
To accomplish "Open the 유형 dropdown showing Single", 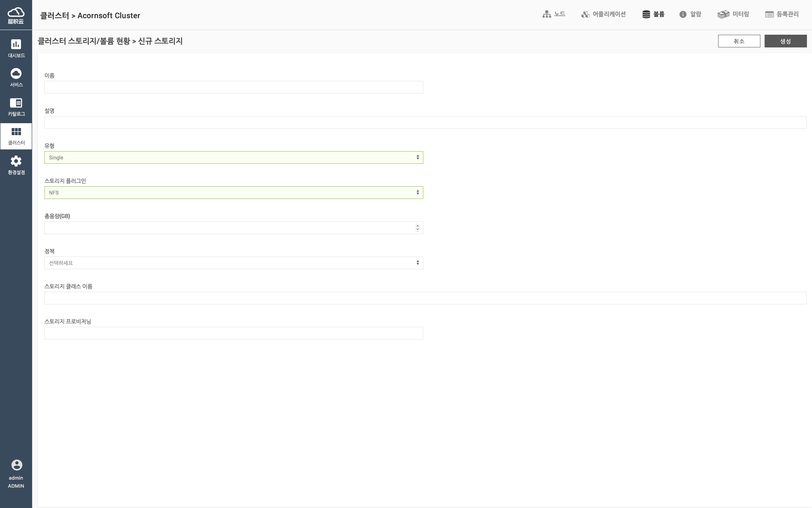I will (233, 157).
